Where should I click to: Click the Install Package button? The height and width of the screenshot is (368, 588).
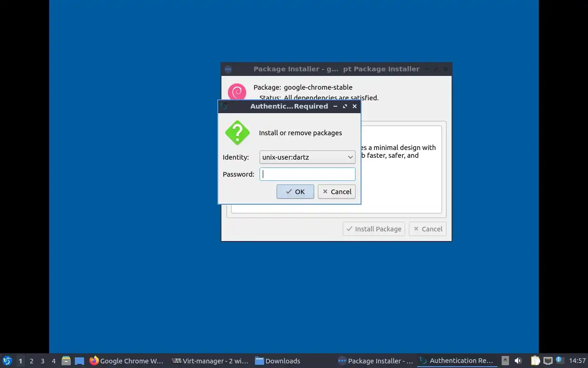pyautogui.click(x=374, y=229)
